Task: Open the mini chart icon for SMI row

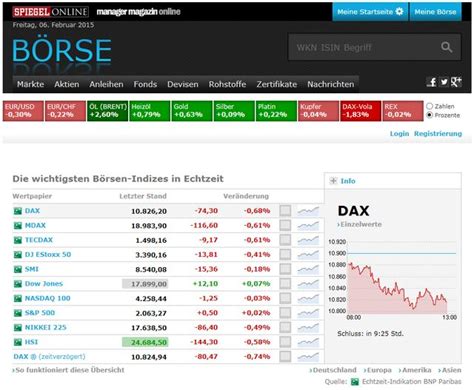Action: (x=308, y=269)
